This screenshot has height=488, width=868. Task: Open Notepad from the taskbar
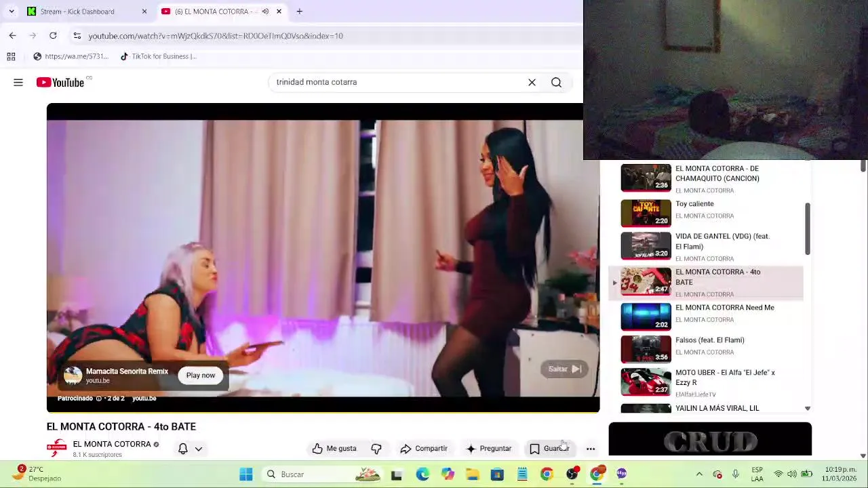[522, 474]
